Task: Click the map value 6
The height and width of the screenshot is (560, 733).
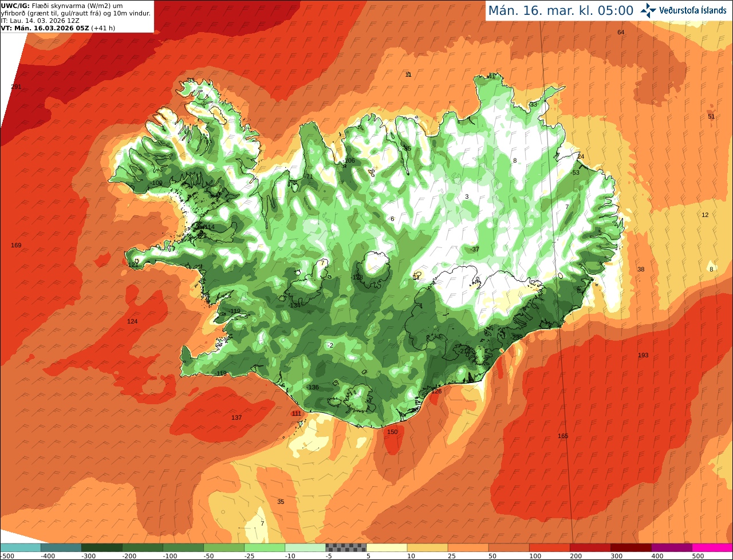Action: click(x=392, y=219)
